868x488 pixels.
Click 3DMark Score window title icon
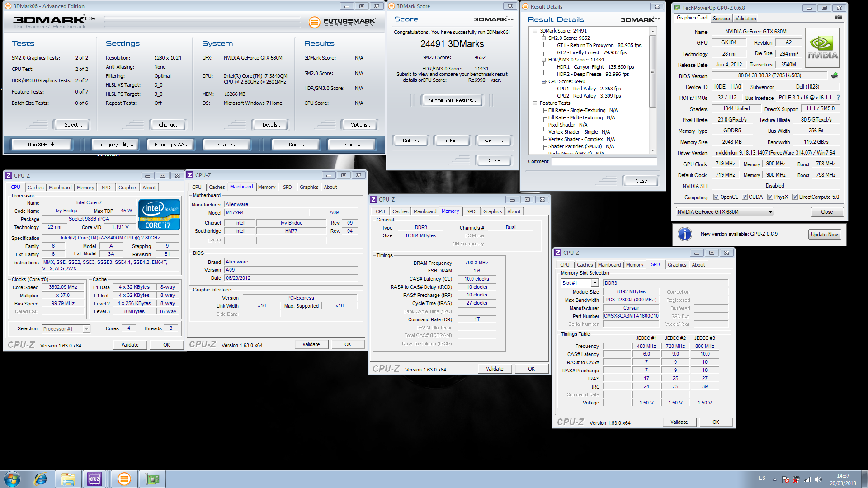point(392,6)
